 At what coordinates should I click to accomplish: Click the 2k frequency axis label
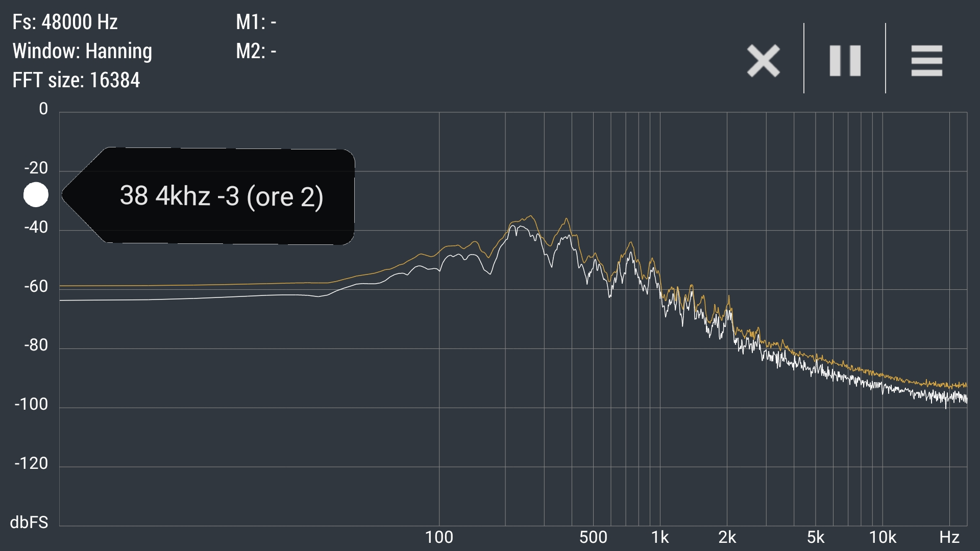[x=727, y=537]
